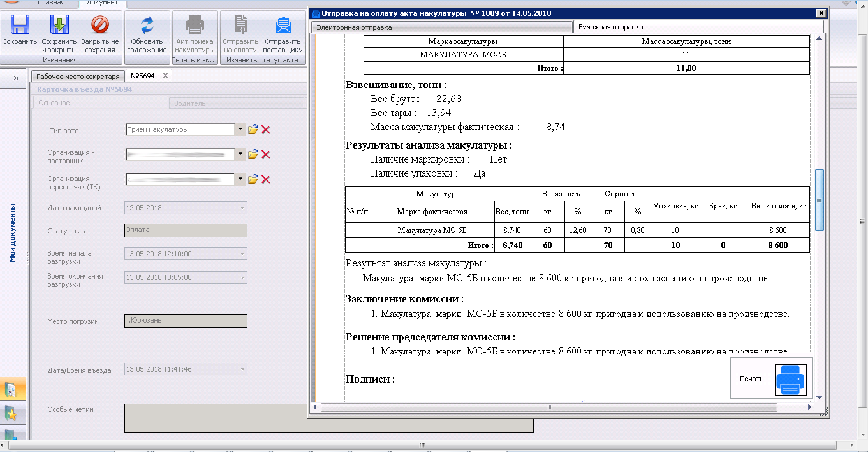Click the Сохранить floppy disk icon

[x=20, y=25]
